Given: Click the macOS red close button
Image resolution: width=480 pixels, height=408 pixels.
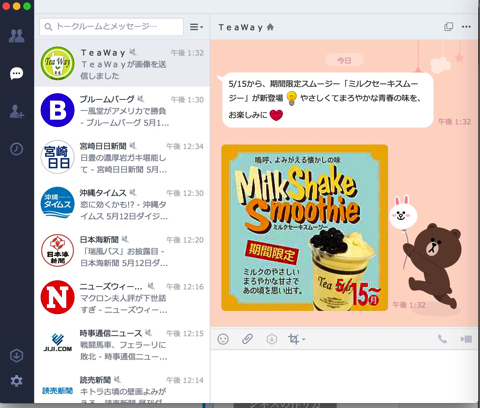Looking at the screenshot, I should (6, 6).
